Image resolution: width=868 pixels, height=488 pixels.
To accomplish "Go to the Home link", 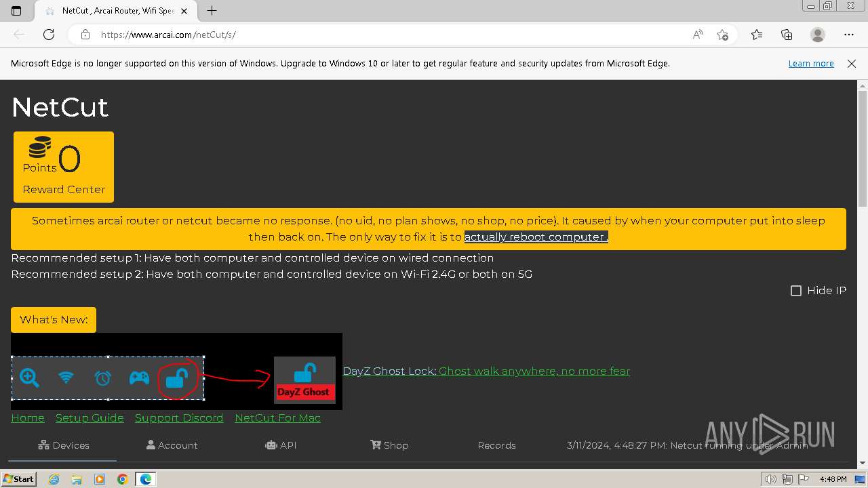I will click(x=28, y=418).
